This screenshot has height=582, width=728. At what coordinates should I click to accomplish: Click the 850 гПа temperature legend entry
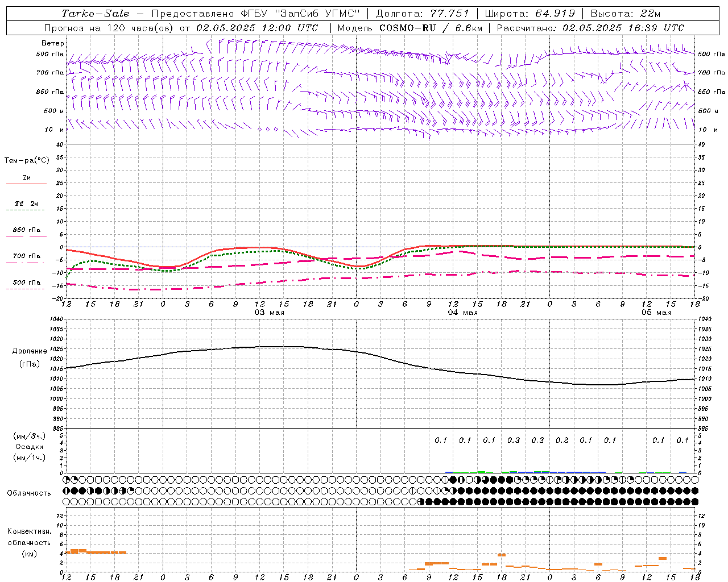click(26, 230)
